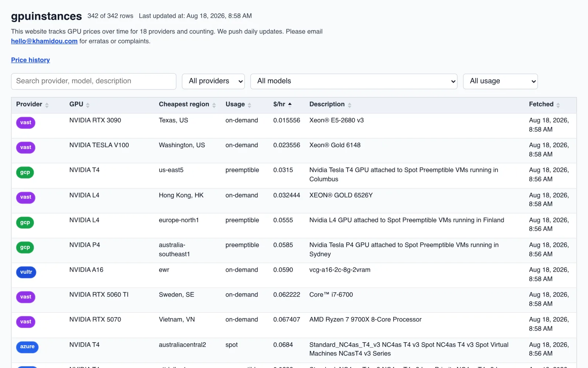Focus the search provider, model, description field
588x368 pixels.
(94, 81)
